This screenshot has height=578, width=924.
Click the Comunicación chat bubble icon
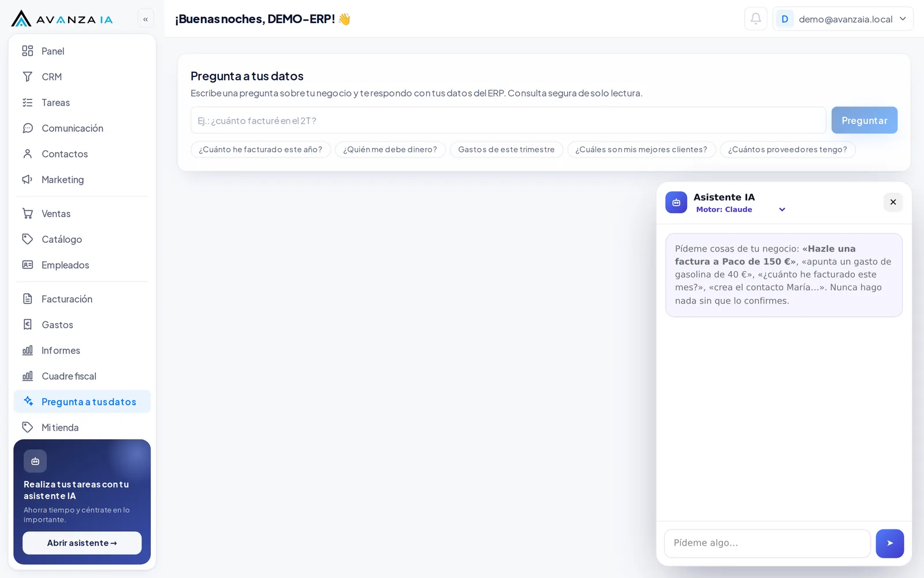pyautogui.click(x=27, y=128)
